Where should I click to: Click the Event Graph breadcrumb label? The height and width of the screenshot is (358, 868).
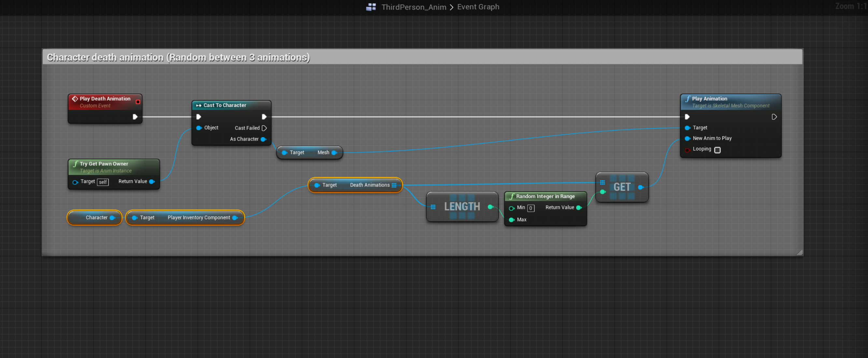[478, 7]
